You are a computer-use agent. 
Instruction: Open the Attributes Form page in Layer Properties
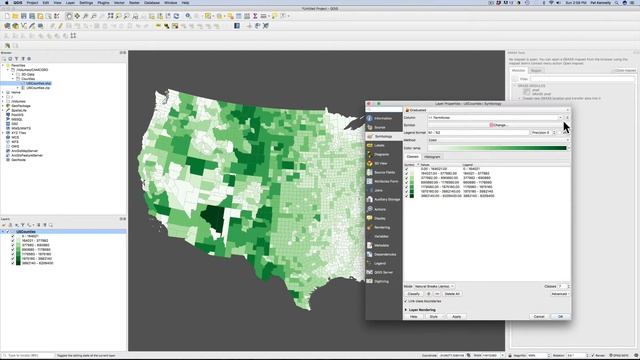tap(384, 181)
